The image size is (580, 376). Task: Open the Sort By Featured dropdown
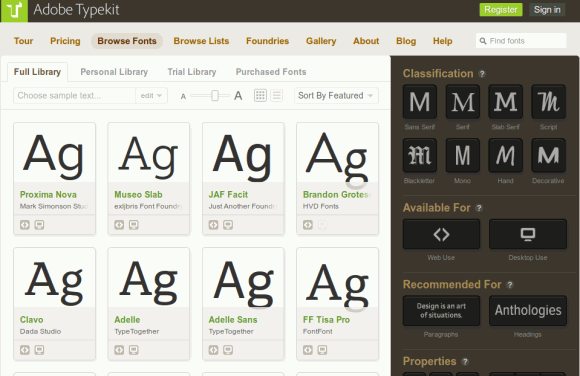click(336, 95)
